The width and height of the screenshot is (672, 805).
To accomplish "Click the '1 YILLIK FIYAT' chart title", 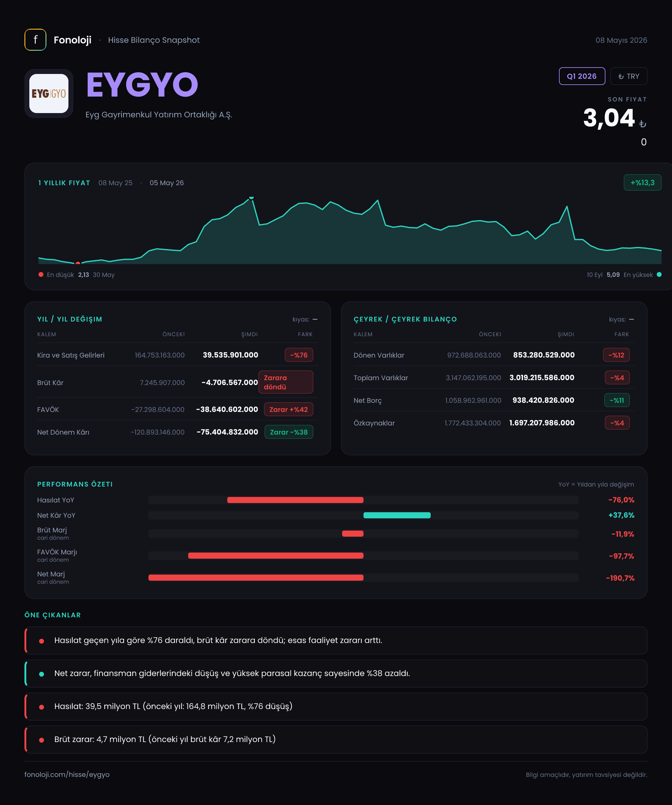I will [x=64, y=183].
